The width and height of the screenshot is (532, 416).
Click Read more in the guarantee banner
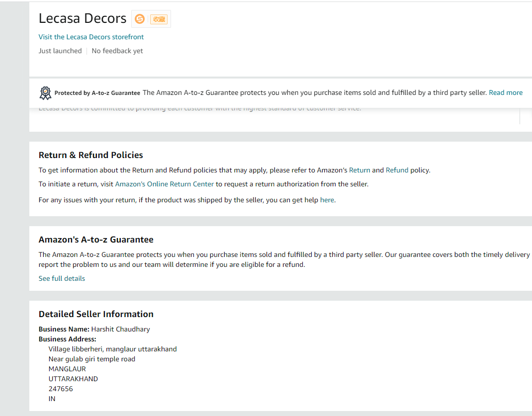coord(506,92)
